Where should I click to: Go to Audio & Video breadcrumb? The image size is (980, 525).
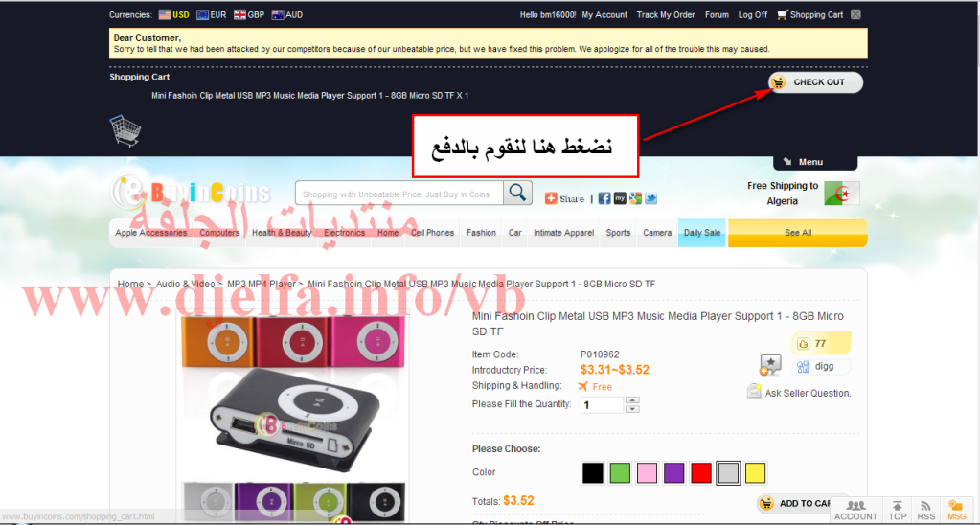pos(186,284)
